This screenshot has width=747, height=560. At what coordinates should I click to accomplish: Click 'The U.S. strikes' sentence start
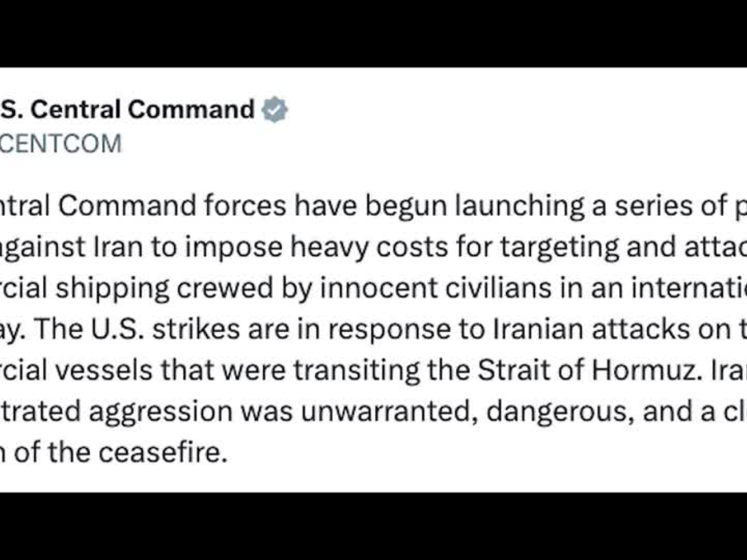point(137,329)
